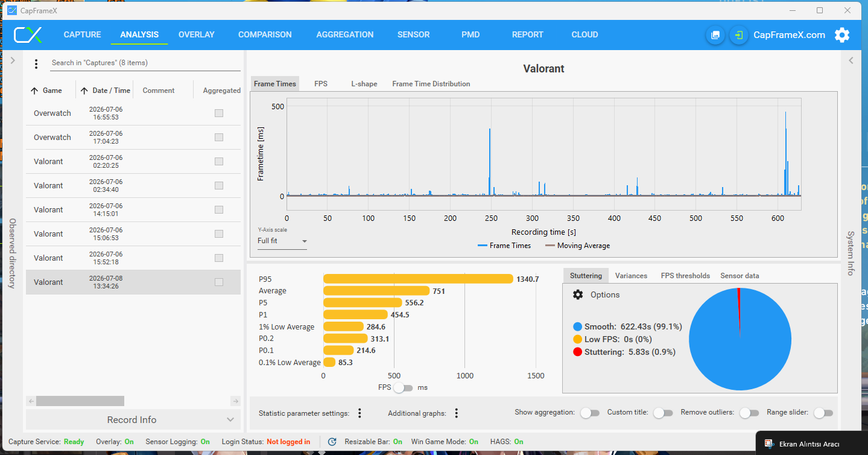Click the red Stuttering legend swatch
Screen dimensions: 868x455
coord(578,352)
